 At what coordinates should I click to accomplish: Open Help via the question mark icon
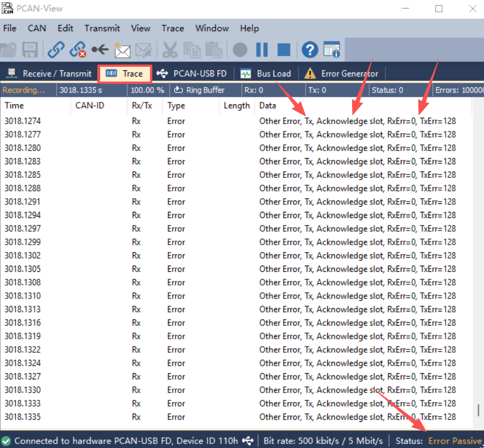click(x=309, y=50)
